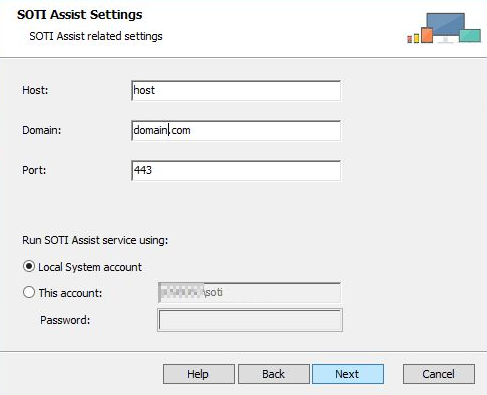Click the Password input box
This screenshot has width=487, height=395.
pos(250,320)
